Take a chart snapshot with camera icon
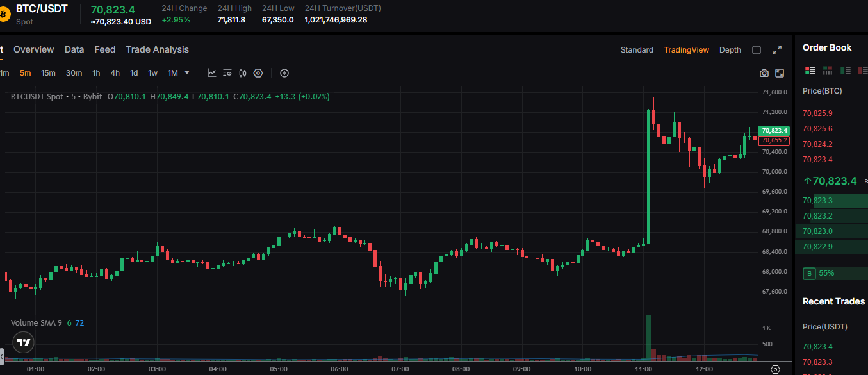This screenshot has width=868, height=375. point(764,73)
